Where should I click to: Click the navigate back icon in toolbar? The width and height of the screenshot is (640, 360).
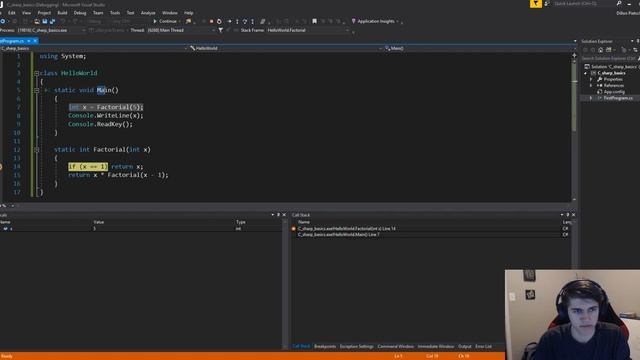coord(3,21)
